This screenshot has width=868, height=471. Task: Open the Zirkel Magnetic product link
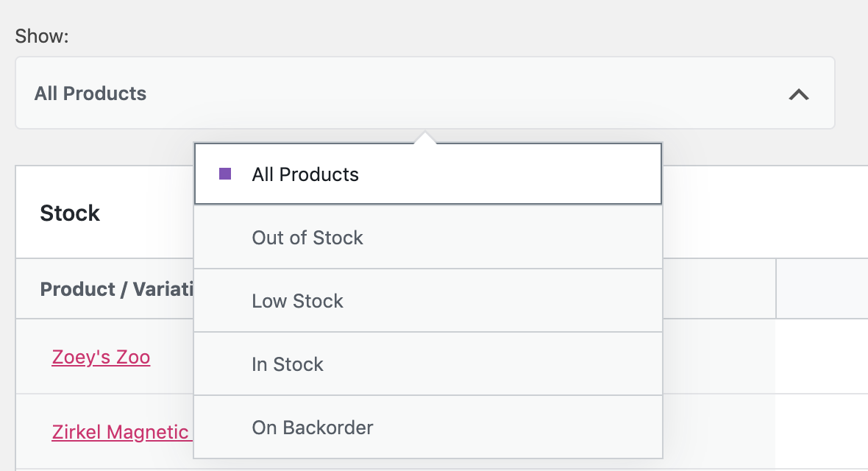click(x=120, y=432)
